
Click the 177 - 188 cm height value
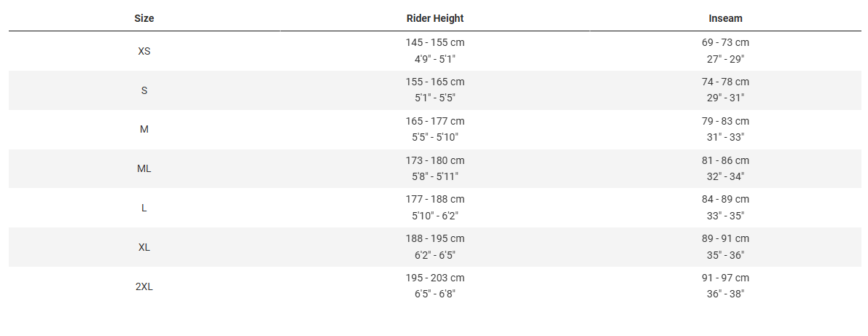tap(435, 199)
